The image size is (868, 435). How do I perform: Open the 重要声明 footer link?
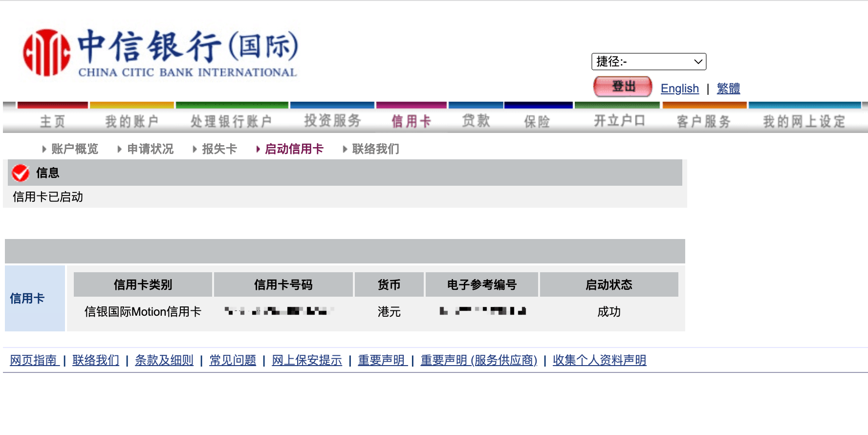click(x=382, y=360)
